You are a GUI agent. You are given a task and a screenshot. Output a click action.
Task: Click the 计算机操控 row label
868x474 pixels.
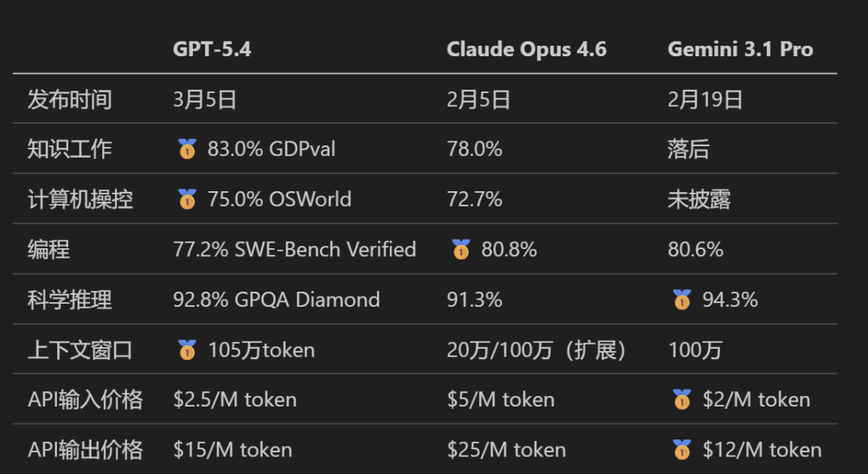pyautogui.click(x=80, y=199)
